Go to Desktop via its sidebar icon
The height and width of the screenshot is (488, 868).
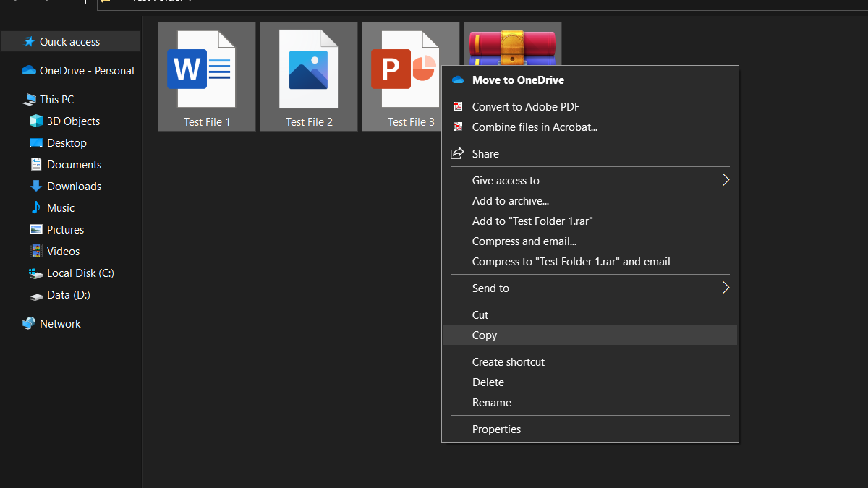[36, 143]
